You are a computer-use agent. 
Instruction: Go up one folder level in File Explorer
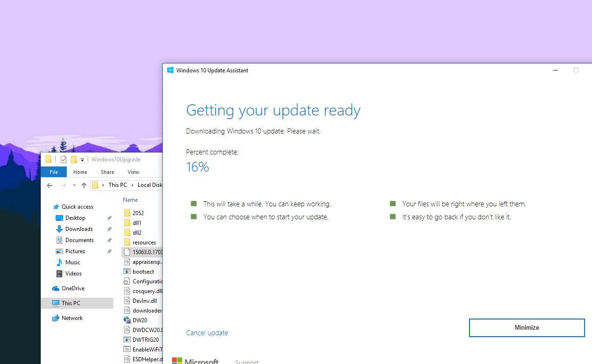(x=84, y=185)
